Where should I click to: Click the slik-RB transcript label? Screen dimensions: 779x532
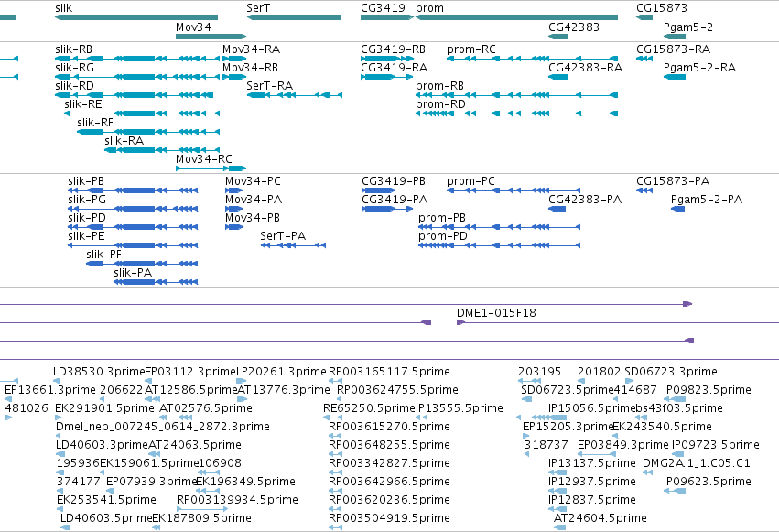point(73,49)
